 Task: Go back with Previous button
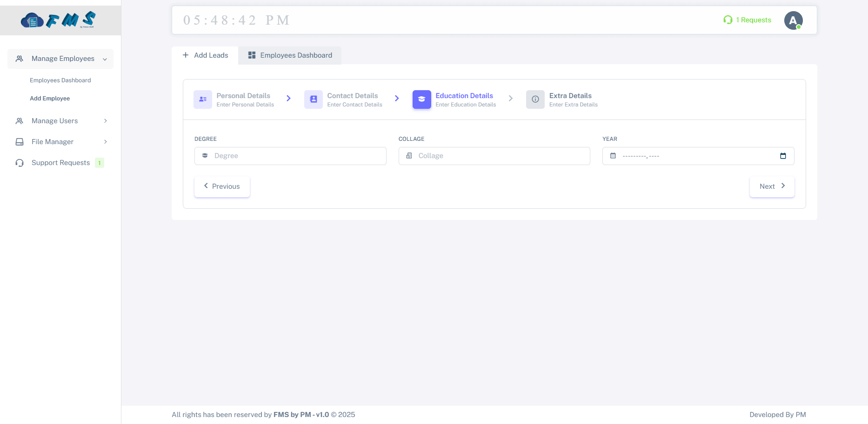click(222, 186)
